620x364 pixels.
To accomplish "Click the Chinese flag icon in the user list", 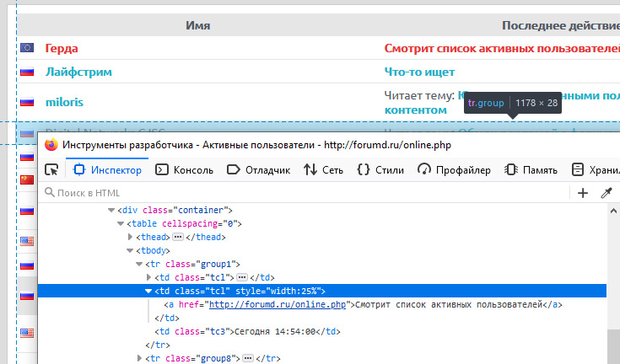I will pos(27,180).
